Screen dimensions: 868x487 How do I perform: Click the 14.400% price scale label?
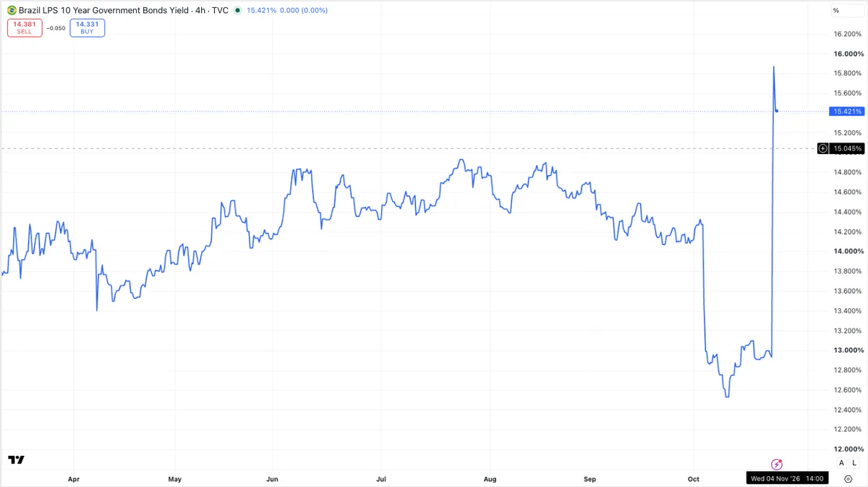click(x=847, y=212)
